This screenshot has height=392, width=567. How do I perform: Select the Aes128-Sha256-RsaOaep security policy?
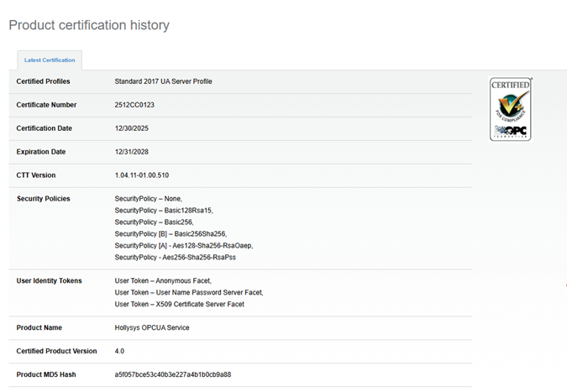(183, 245)
